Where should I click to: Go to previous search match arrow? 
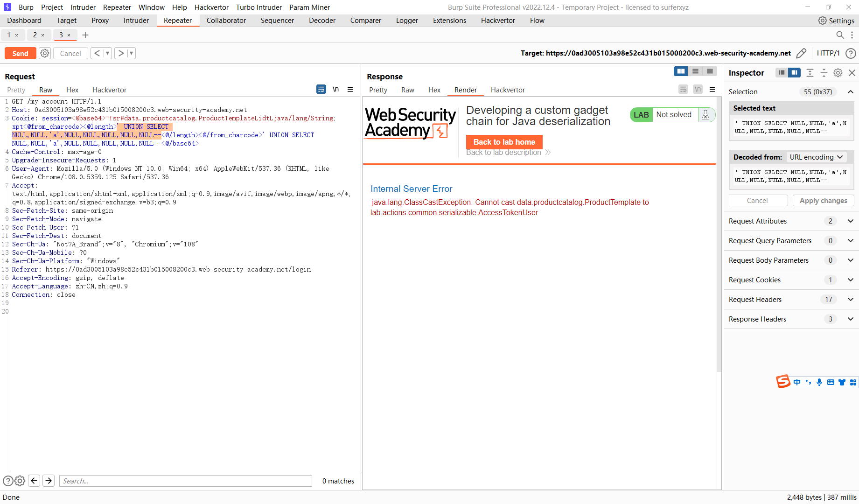(x=34, y=481)
